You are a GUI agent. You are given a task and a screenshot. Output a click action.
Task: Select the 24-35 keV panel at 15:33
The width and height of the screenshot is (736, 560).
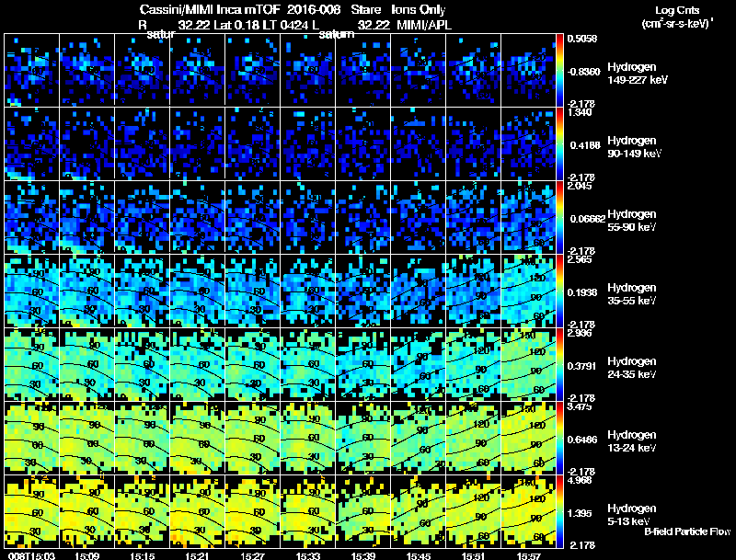tap(308, 365)
